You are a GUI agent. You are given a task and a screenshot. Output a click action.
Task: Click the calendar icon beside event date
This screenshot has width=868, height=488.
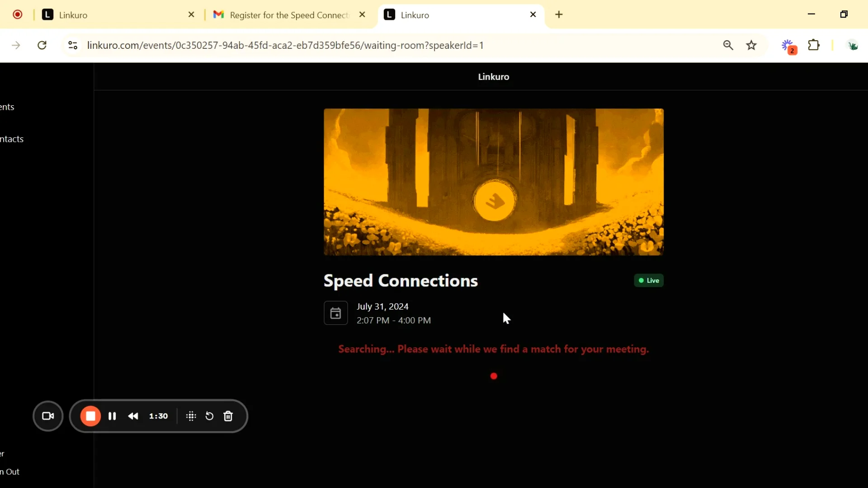[x=335, y=313]
